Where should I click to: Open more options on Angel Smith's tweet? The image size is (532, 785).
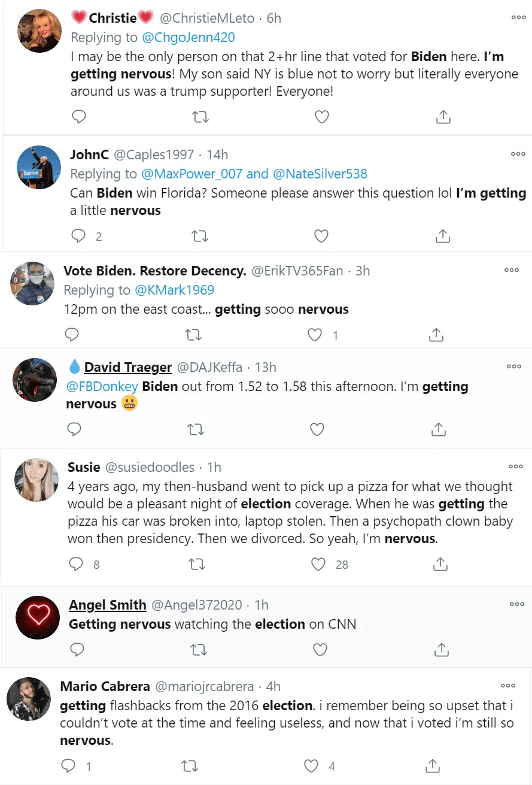pos(517,604)
